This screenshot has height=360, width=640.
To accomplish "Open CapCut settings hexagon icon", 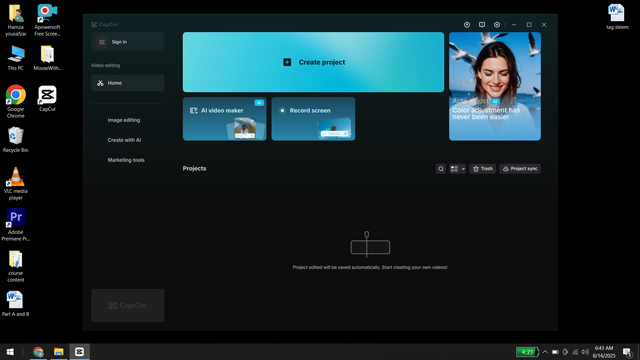I will [x=497, y=24].
